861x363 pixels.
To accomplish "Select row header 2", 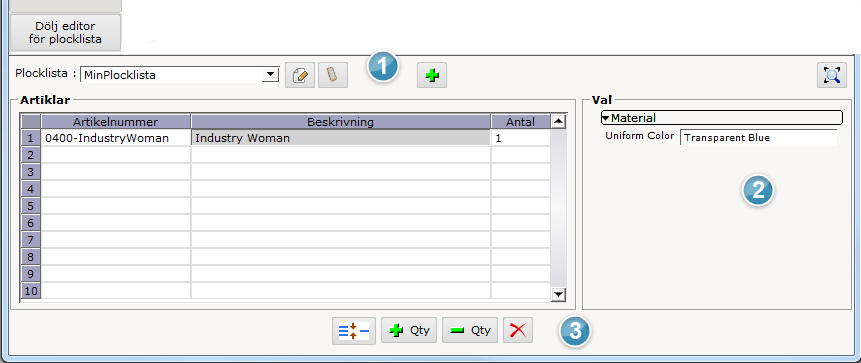I will tap(31, 155).
